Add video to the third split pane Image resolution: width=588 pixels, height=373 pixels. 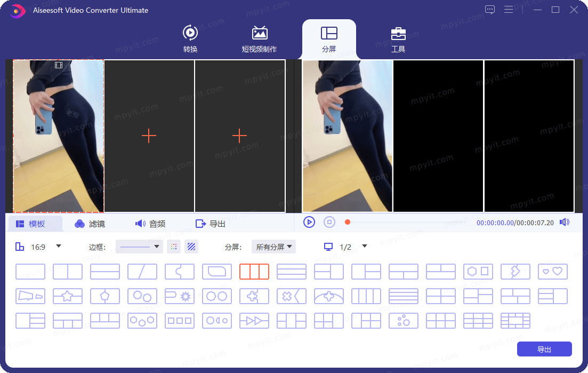tap(240, 136)
